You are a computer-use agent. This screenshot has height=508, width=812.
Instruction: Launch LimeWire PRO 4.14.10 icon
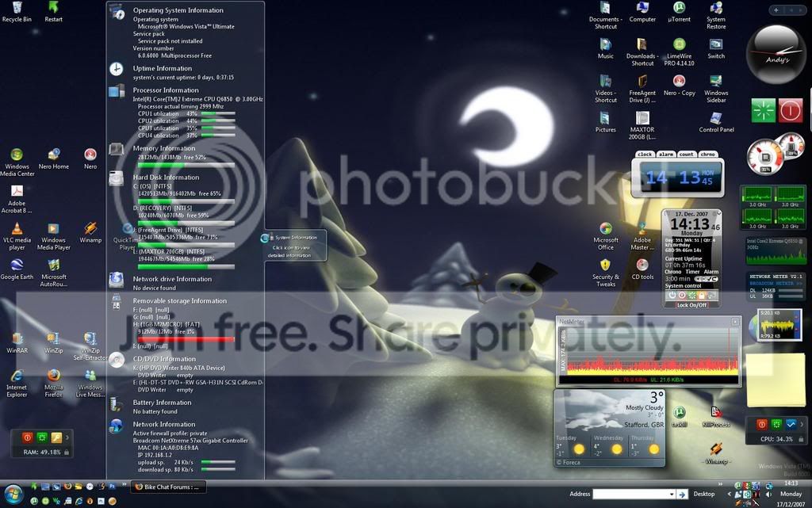[679, 52]
